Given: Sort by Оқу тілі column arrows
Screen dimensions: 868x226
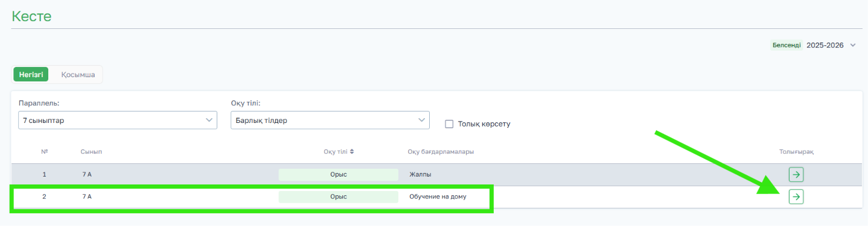Looking at the screenshot, I should point(351,151).
